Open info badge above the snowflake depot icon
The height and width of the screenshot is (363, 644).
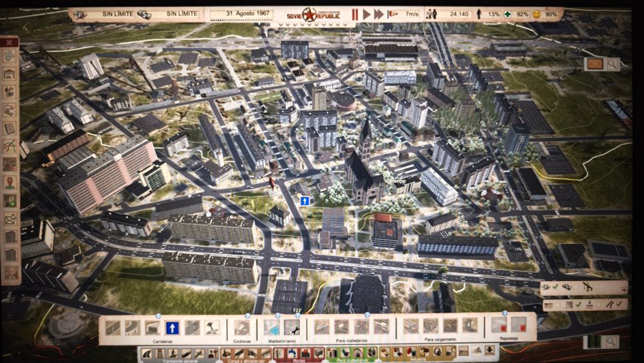278,316
